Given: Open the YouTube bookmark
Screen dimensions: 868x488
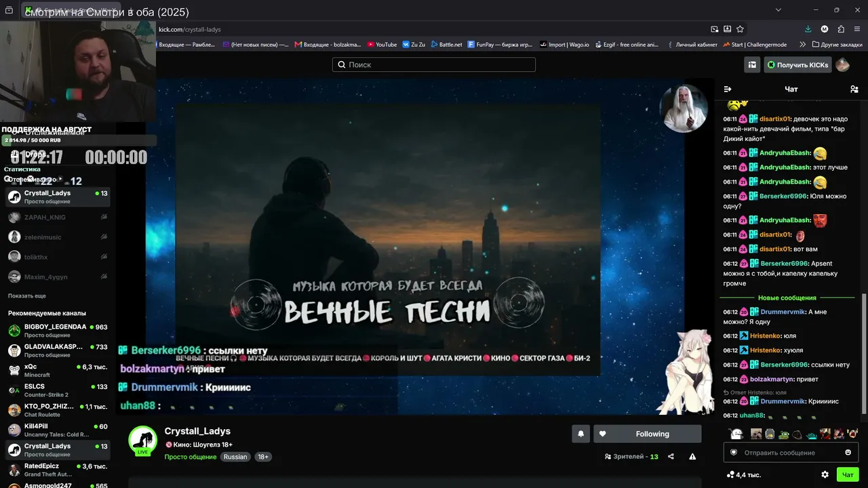Looking at the screenshot, I should coord(382,45).
